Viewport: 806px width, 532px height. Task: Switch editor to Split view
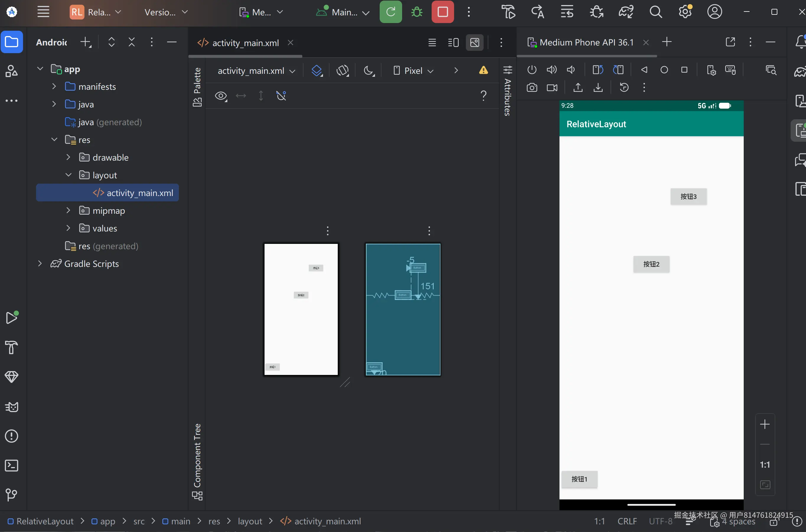point(453,43)
